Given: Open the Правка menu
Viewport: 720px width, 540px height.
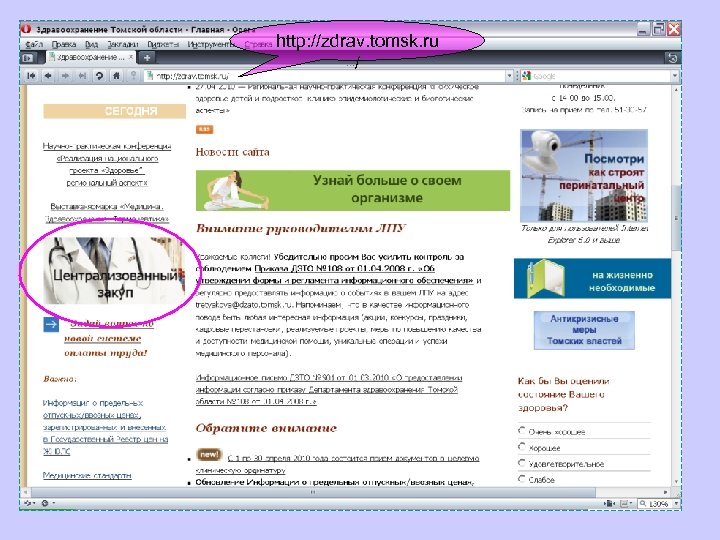Looking at the screenshot, I should pos(64,44).
